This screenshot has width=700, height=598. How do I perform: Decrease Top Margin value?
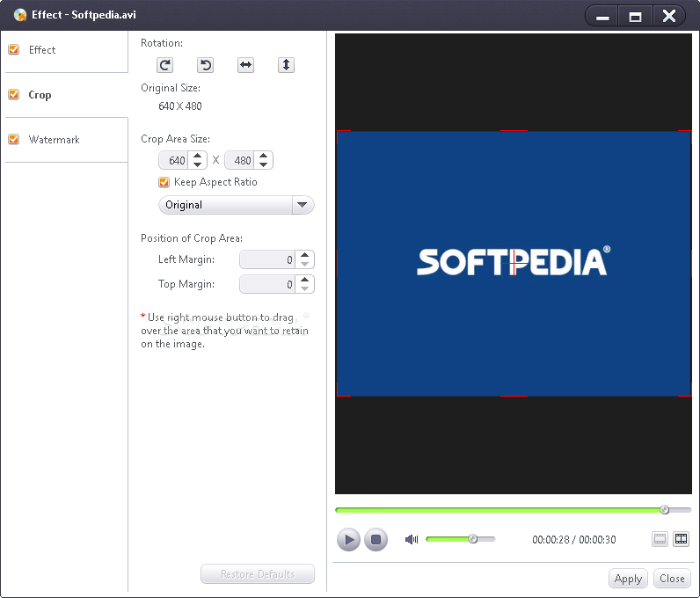pos(304,288)
